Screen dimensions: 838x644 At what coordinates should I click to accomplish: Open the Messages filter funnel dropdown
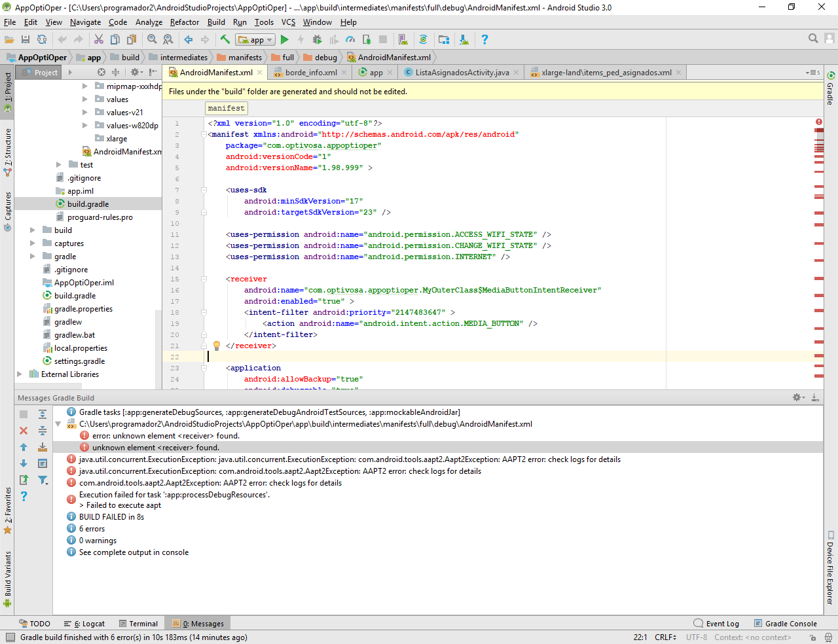[43, 480]
